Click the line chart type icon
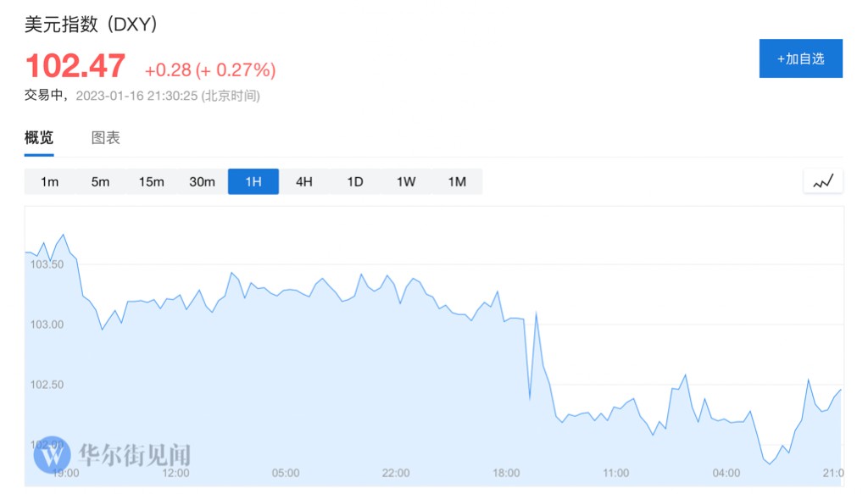868x494 pixels. tap(823, 181)
